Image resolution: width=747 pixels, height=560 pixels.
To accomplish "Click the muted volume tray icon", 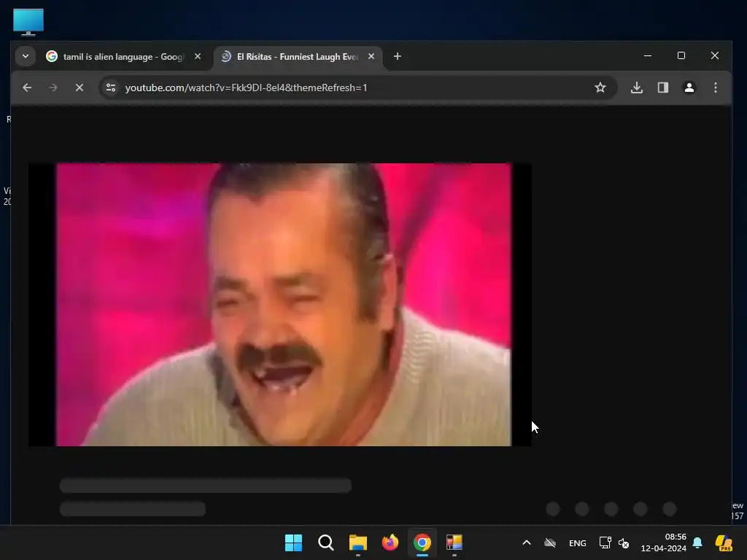I will pos(624,542).
